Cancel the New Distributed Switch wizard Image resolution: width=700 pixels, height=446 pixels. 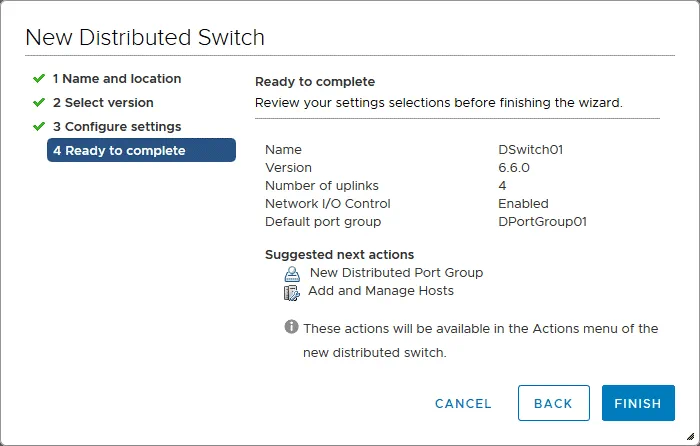[x=463, y=404]
